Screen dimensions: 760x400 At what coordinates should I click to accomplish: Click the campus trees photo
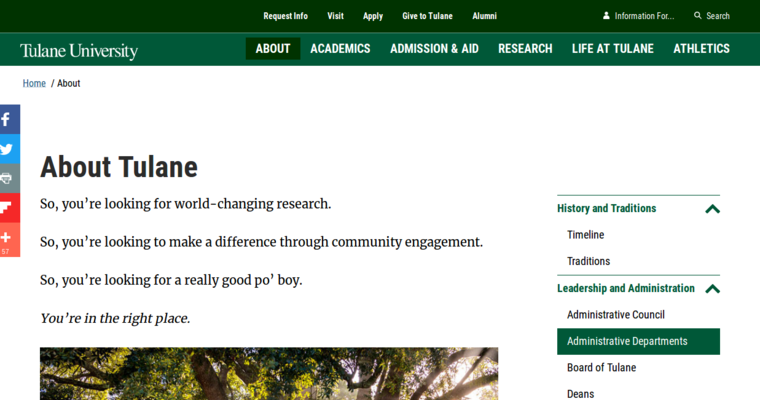[x=269, y=374]
